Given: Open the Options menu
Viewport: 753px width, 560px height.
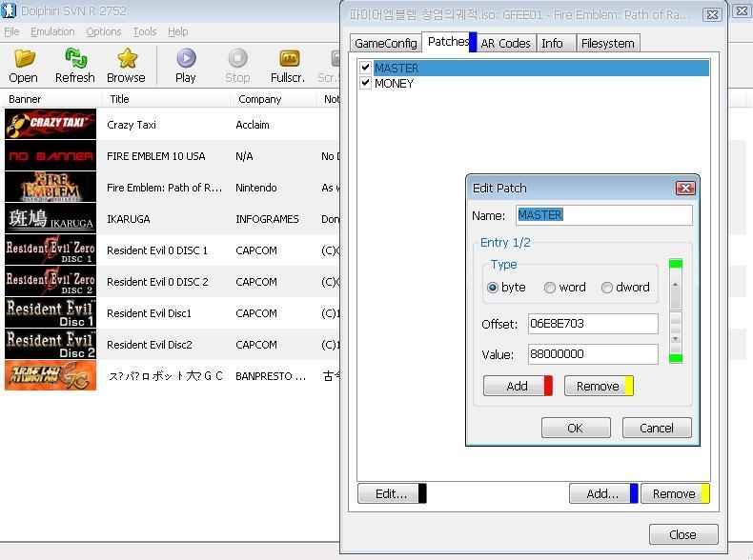Looking at the screenshot, I should (104, 31).
